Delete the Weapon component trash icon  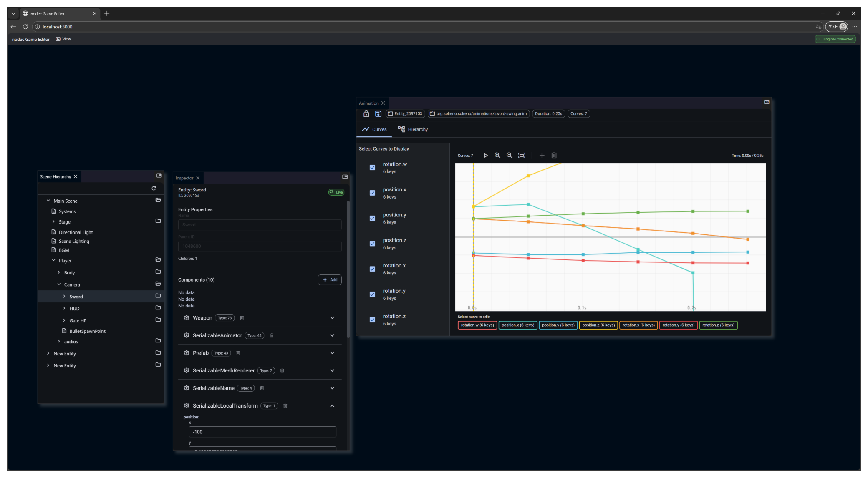click(242, 318)
